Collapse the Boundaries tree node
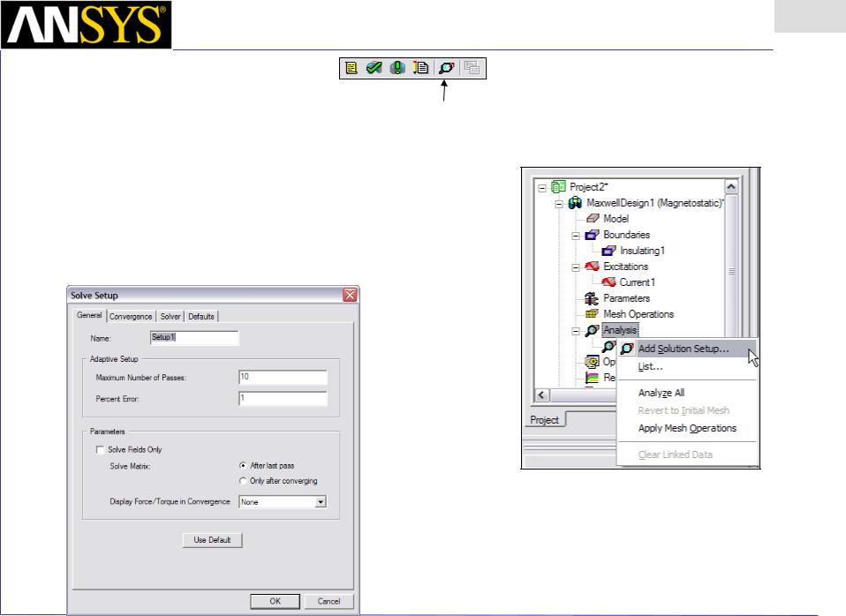Viewport: 846px width, 616px height. click(x=576, y=236)
